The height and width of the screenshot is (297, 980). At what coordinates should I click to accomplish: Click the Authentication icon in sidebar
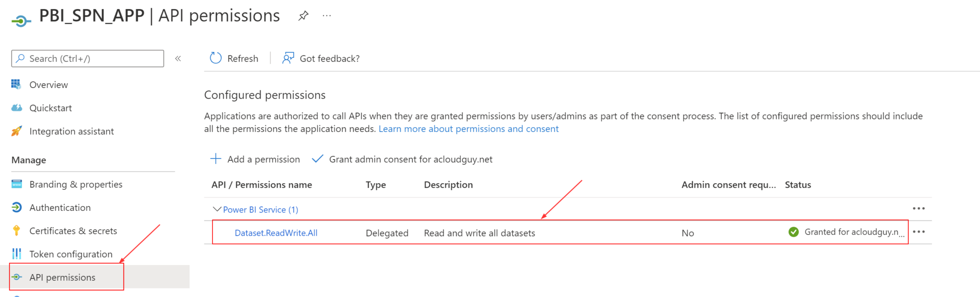tap(16, 207)
